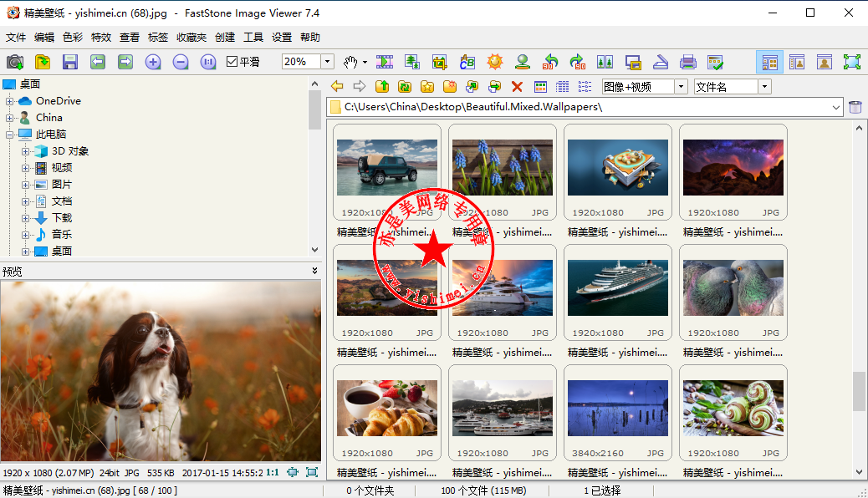Open the 工具 menu

253,37
